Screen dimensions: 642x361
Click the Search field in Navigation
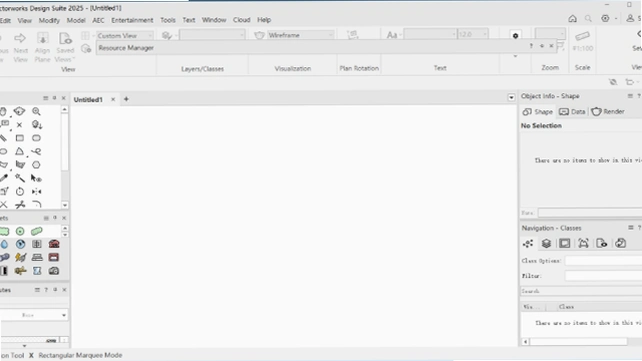coord(581,291)
